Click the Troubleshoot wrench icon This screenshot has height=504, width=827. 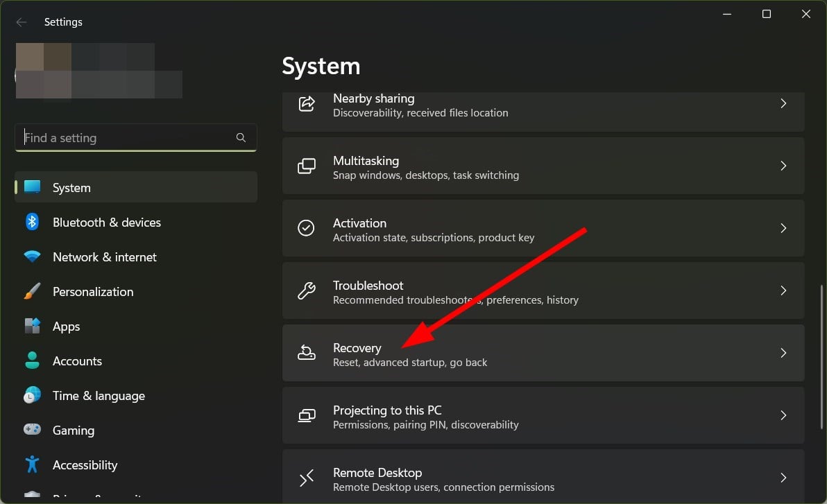[x=306, y=290]
